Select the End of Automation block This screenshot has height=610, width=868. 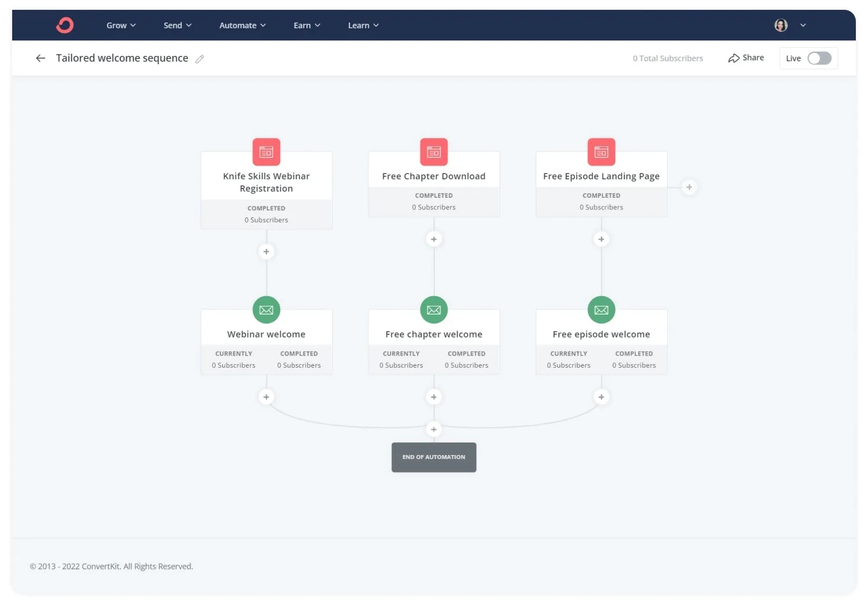[x=433, y=457]
